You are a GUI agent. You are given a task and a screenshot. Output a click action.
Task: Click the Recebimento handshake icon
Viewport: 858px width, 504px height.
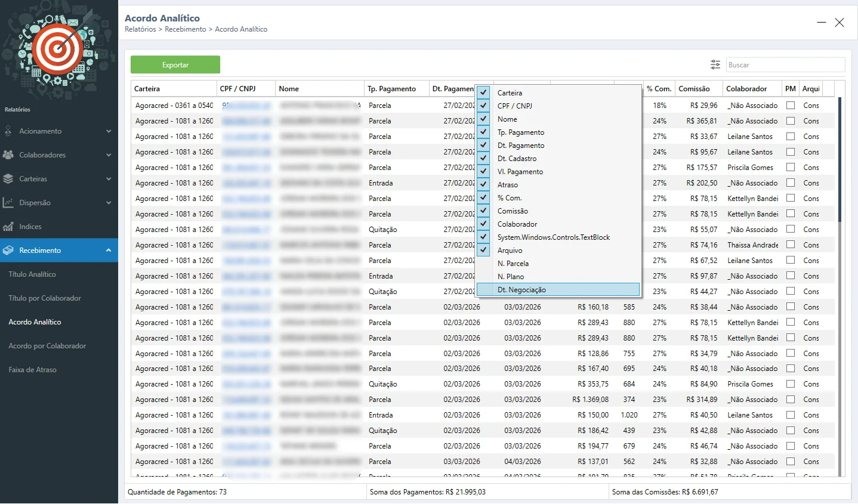8,251
